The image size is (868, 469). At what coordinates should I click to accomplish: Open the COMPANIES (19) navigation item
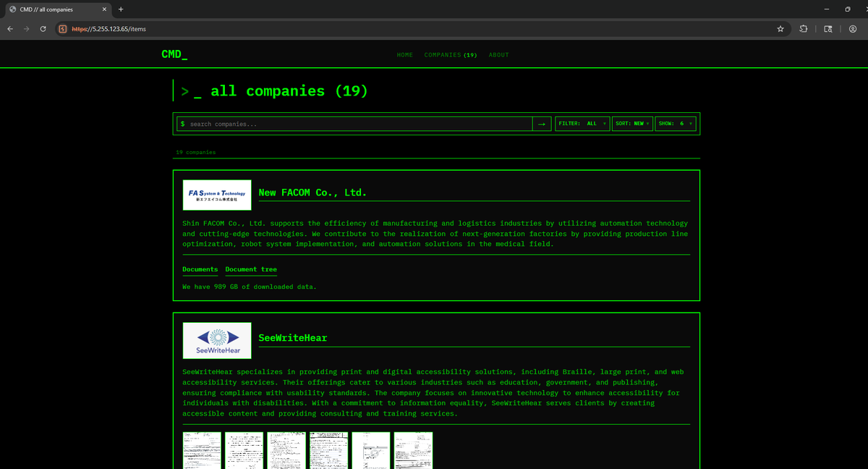click(451, 55)
